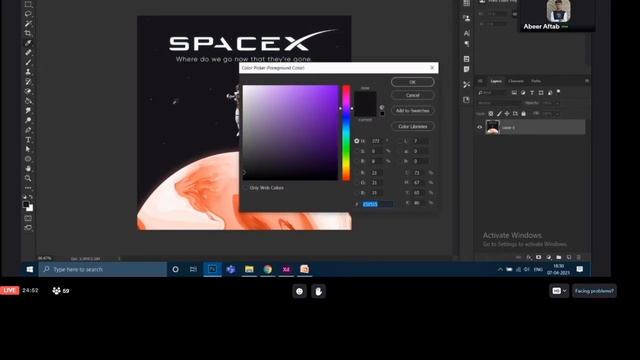Select the Pen tool
Viewport: 640px width, 360px height.
(28, 130)
